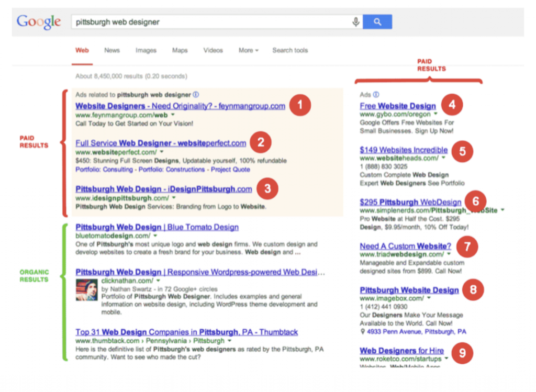Open Search tools

tap(290, 50)
